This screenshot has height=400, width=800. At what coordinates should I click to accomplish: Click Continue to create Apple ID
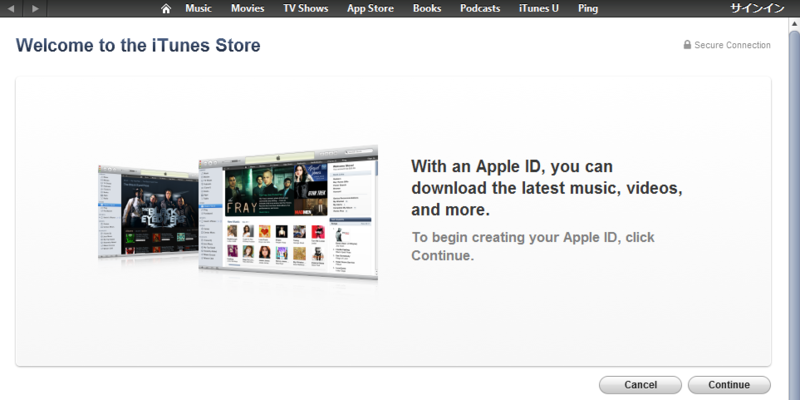tap(729, 385)
